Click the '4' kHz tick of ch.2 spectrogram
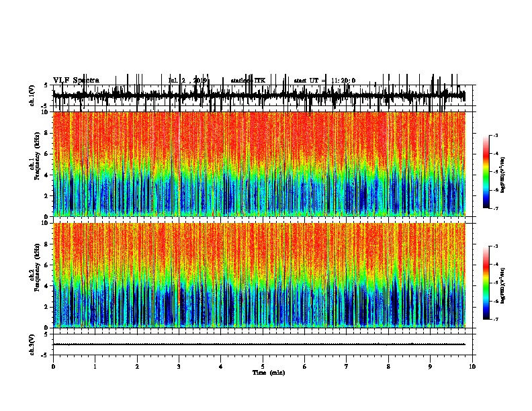This screenshot has height=411, width=532. click(46, 286)
